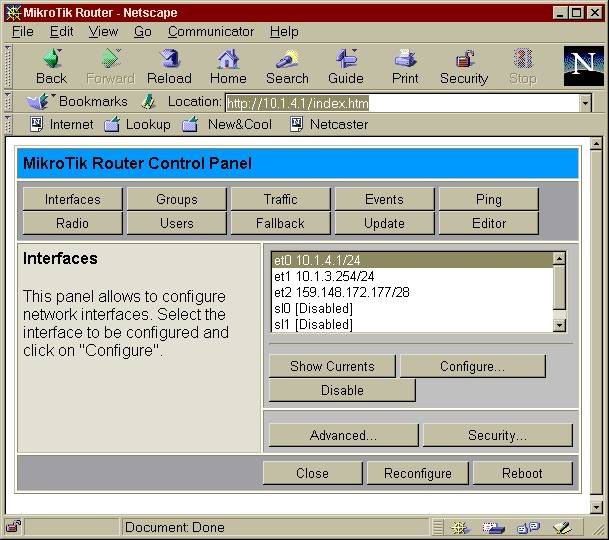The image size is (609, 540).
Task: Click the page scrollbar down arrow
Action: [x=597, y=507]
